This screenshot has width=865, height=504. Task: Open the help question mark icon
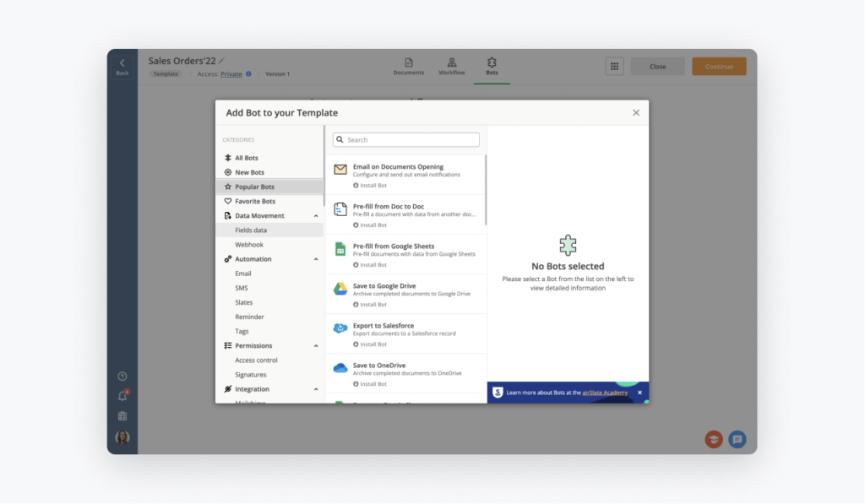[x=122, y=376]
